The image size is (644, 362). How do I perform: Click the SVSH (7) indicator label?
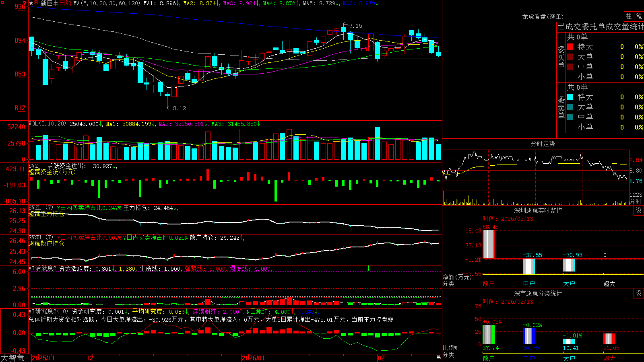[41, 238]
